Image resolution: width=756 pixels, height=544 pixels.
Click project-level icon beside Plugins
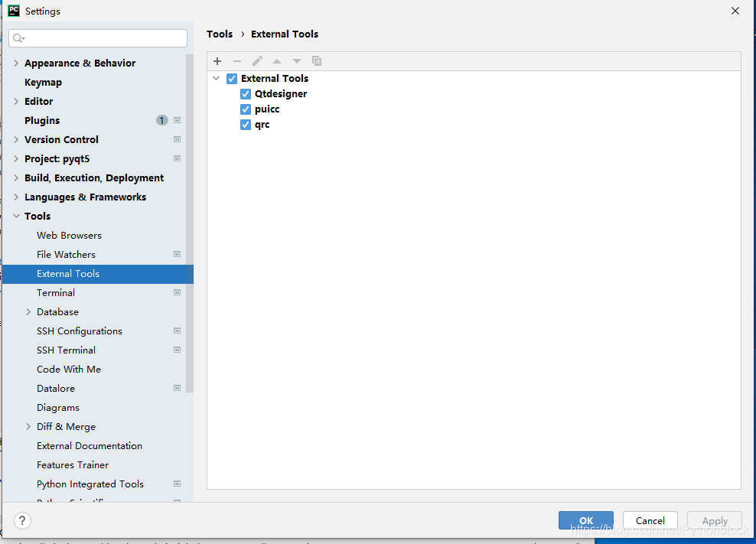(x=177, y=120)
